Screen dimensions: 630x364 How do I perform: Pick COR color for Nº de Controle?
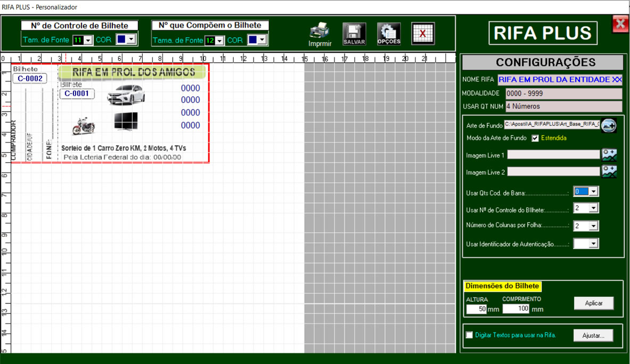click(x=130, y=40)
